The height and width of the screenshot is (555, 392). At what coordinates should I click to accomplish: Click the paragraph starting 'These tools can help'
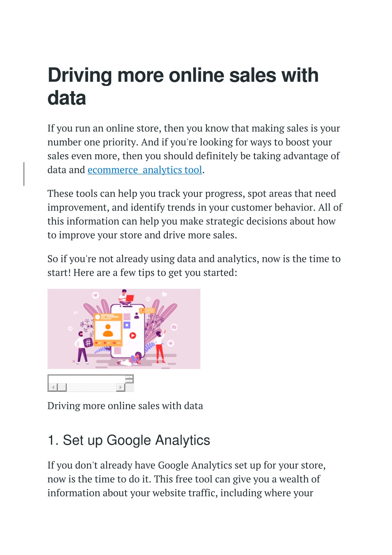pyautogui.click(x=195, y=214)
